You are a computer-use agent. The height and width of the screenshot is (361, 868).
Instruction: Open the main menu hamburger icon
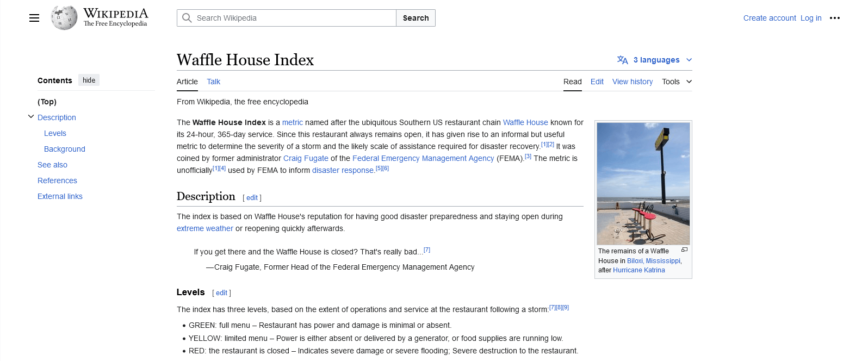[x=34, y=18]
